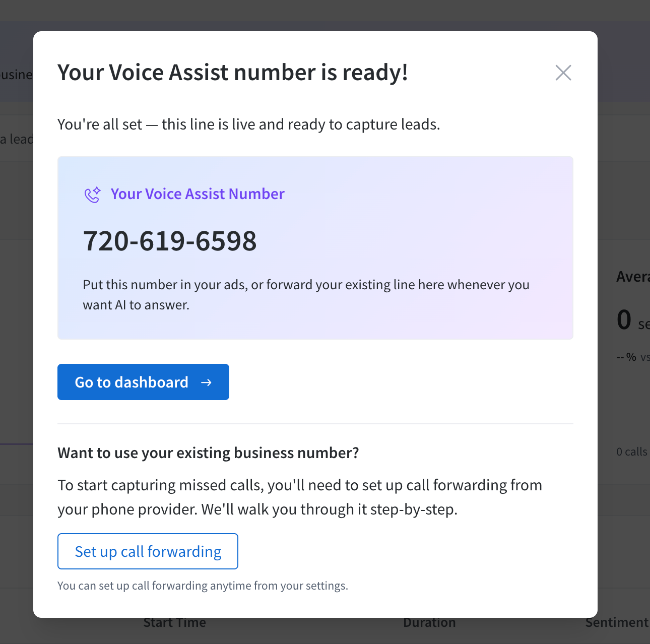Click the arrow inside Go to dashboard
This screenshot has width=650, height=644.
click(207, 382)
